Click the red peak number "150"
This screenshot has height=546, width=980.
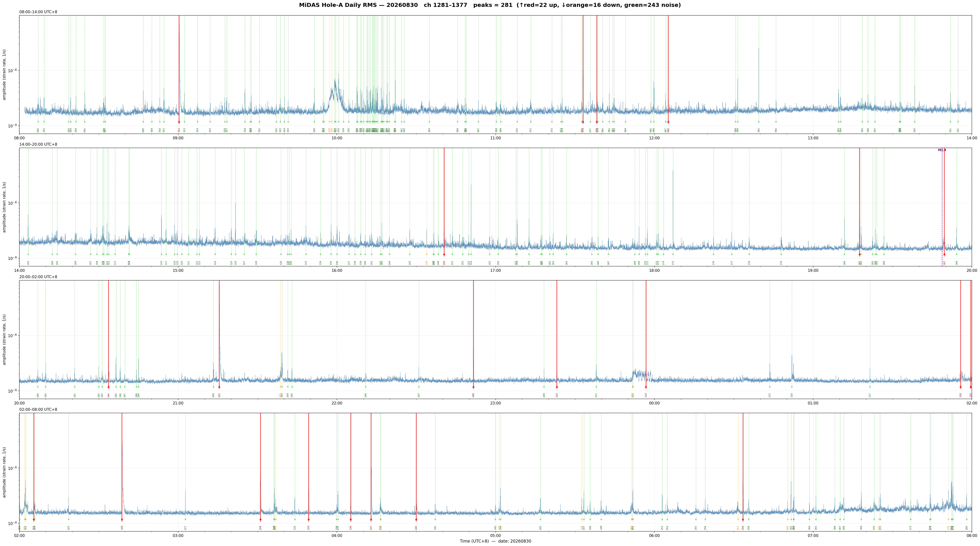tap(444, 263)
